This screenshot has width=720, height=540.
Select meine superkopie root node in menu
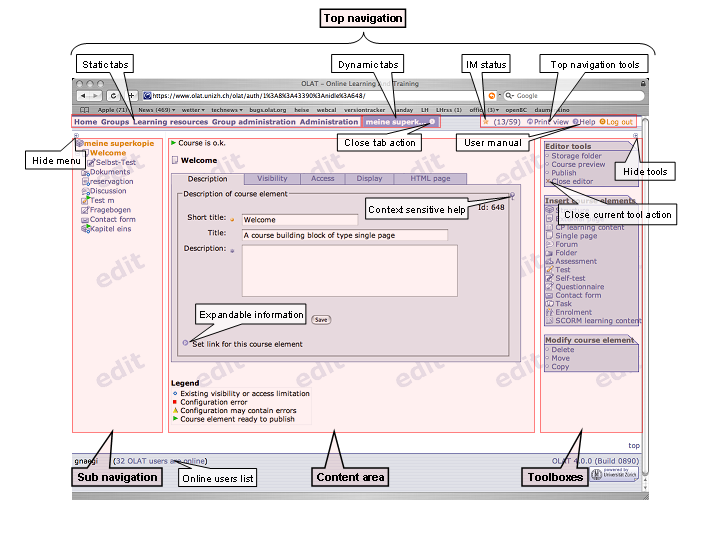pos(118,144)
